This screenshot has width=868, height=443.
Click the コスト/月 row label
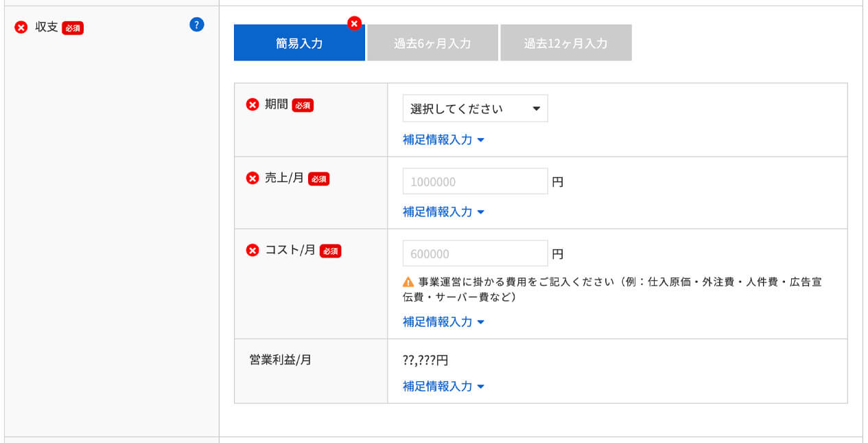pos(290,250)
